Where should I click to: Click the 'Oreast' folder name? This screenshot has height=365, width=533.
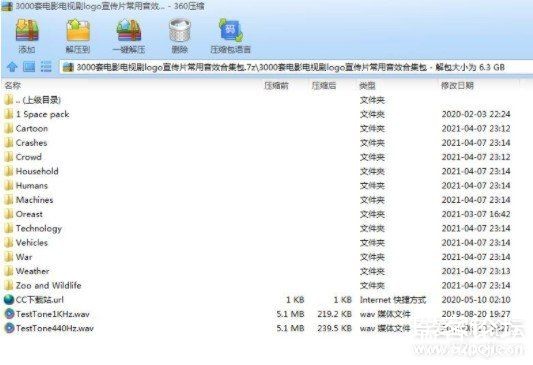30,214
